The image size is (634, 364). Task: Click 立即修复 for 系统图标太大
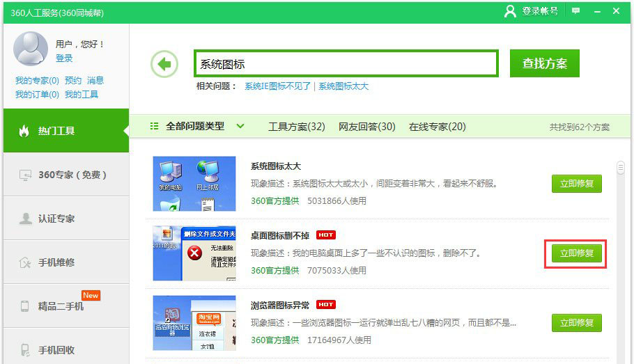coord(577,184)
